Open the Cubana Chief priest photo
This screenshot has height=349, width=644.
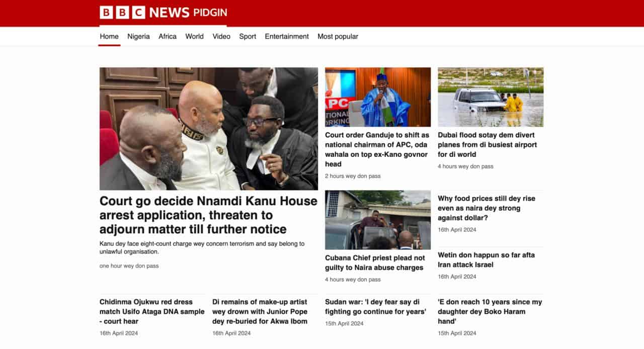click(x=378, y=220)
